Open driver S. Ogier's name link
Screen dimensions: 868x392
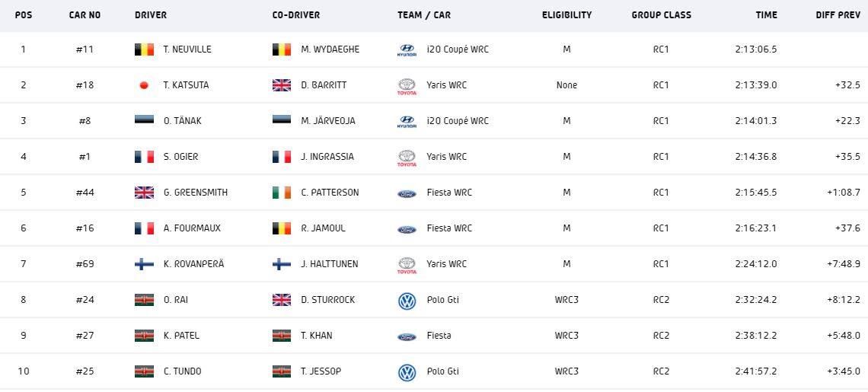tap(180, 157)
